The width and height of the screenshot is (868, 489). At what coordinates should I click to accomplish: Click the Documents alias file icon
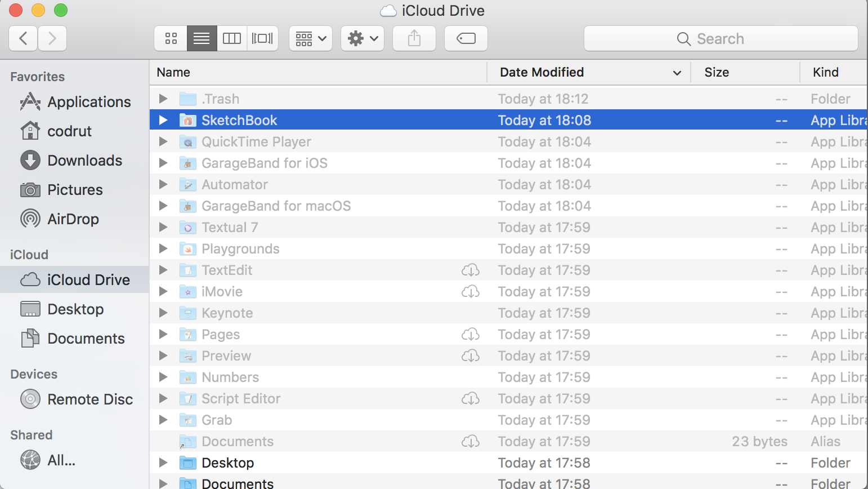coord(188,441)
